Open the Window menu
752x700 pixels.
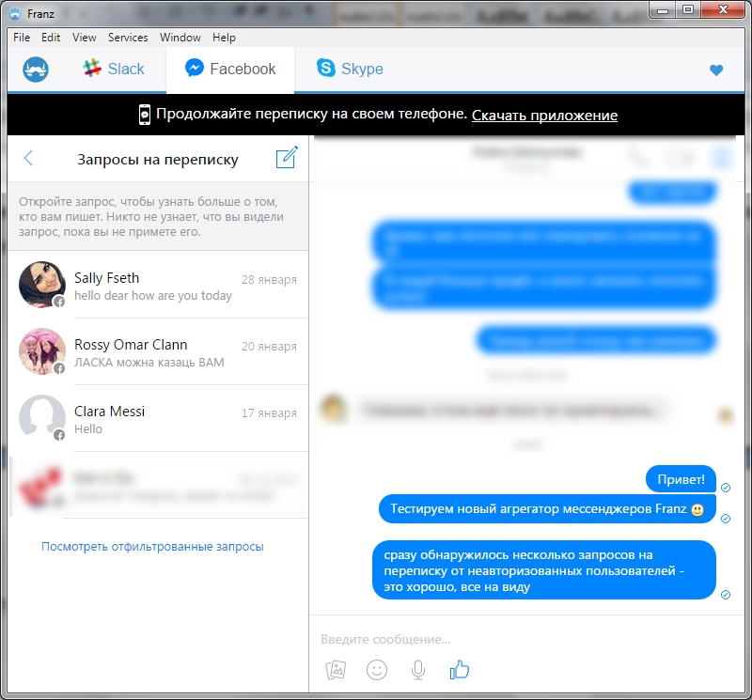point(180,38)
